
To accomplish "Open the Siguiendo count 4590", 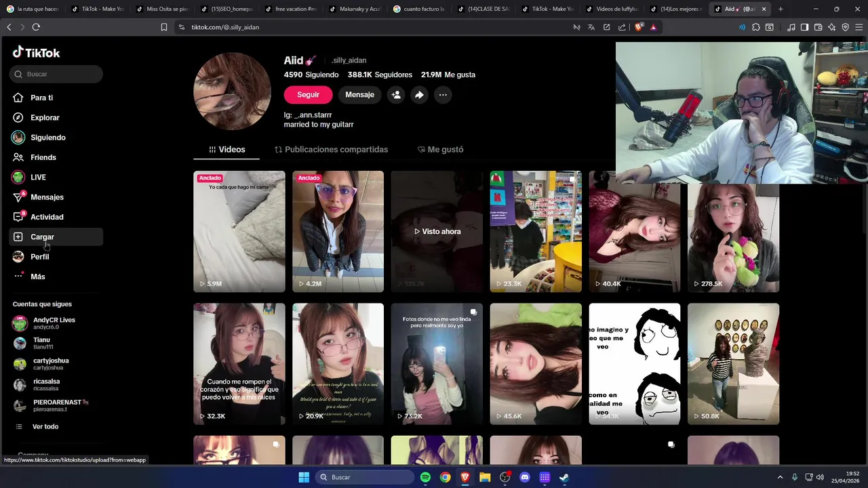I will click(311, 75).
